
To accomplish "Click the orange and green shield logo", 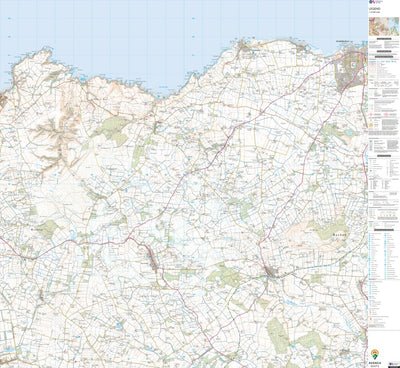I will coord(375,354).
